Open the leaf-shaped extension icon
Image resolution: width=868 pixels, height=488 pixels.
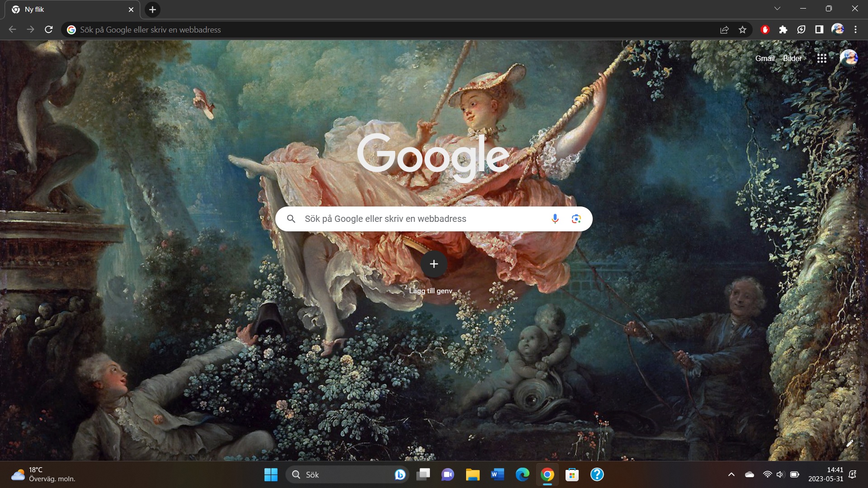click(801, 29)
